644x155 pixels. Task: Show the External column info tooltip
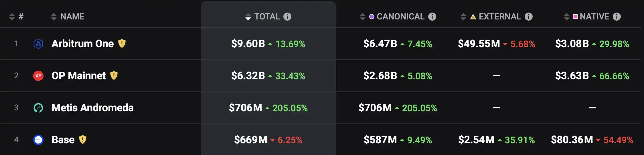pyautogui.click(x=529, y=17)
